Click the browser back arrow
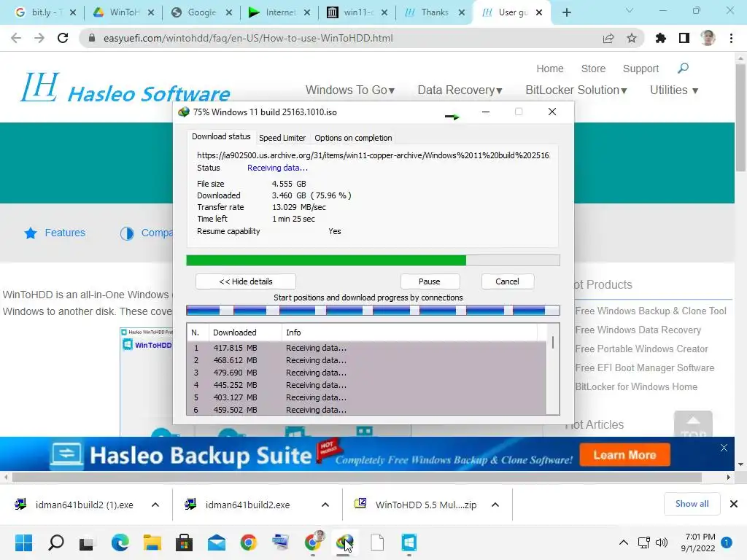747x560 pixels. (x=16, y=38)
